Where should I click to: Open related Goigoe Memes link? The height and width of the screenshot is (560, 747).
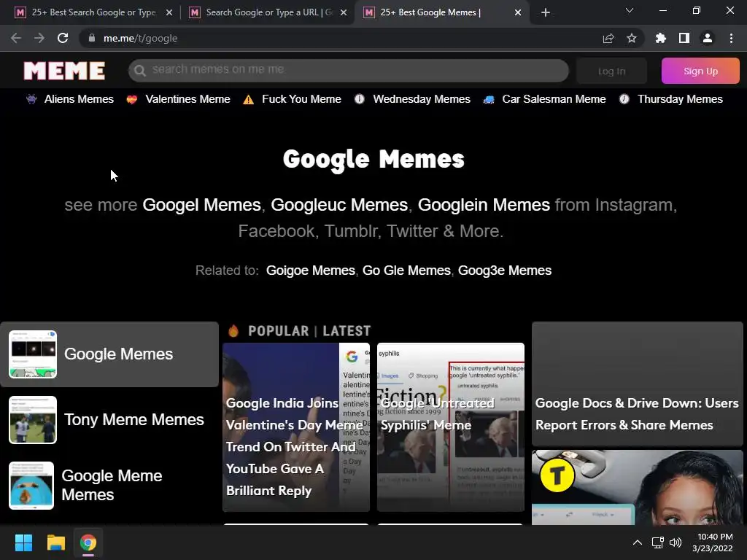coord(311,271)
